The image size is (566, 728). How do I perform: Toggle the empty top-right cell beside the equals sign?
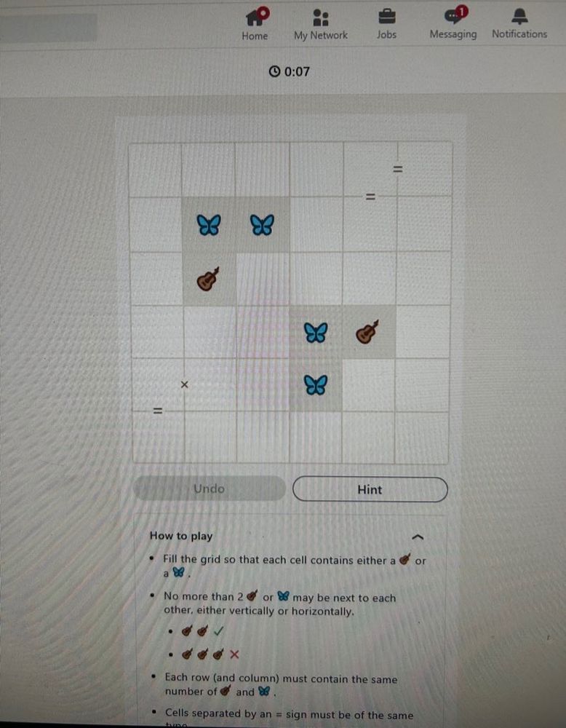coord(425,170)
